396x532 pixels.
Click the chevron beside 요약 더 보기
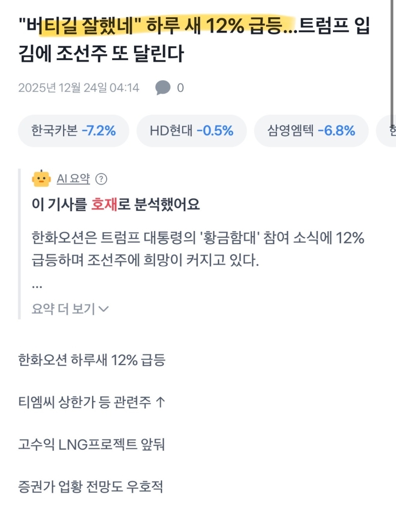[x=104, y=309]
